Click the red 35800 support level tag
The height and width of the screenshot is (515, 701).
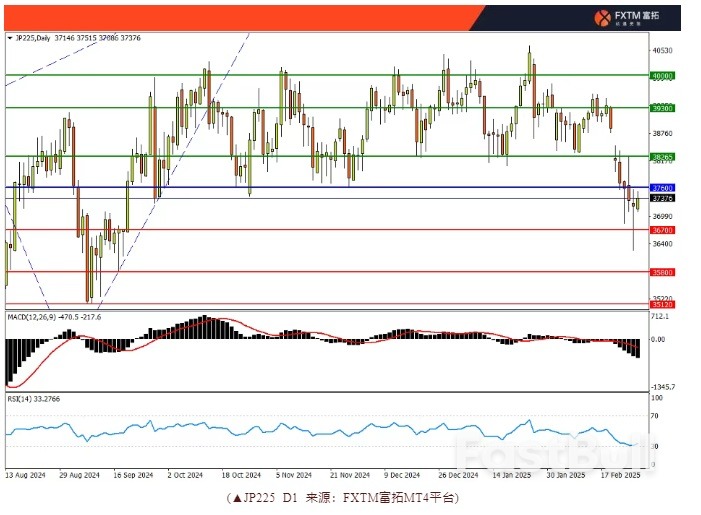pyautogui.click(x=661, y=272)
